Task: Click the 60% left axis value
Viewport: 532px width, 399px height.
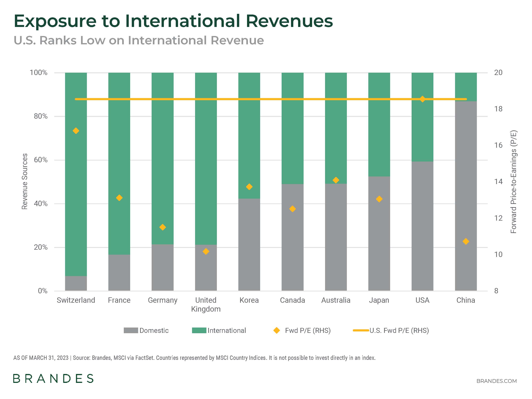Action: (41, 160)
